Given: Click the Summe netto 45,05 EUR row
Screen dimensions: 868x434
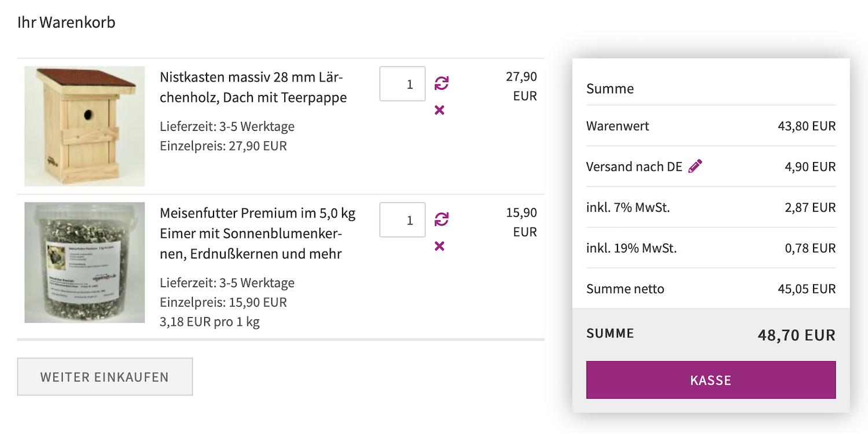Looking at the screenshot, I should 711,289.
